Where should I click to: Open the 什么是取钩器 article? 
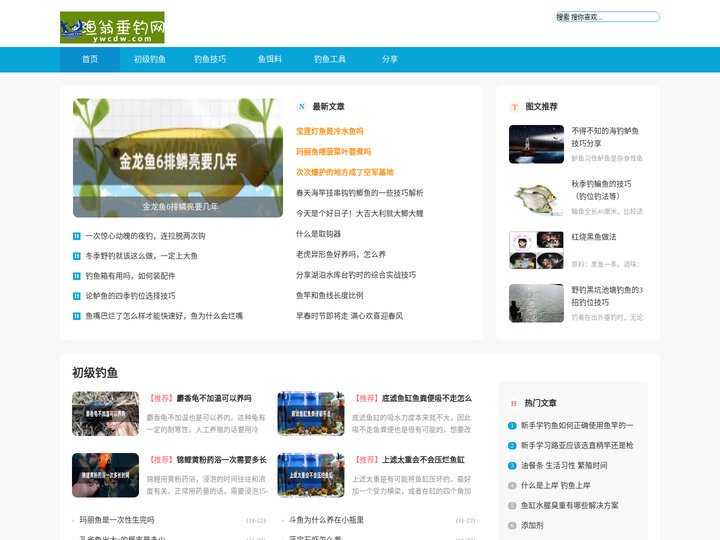tap(318, 234)
